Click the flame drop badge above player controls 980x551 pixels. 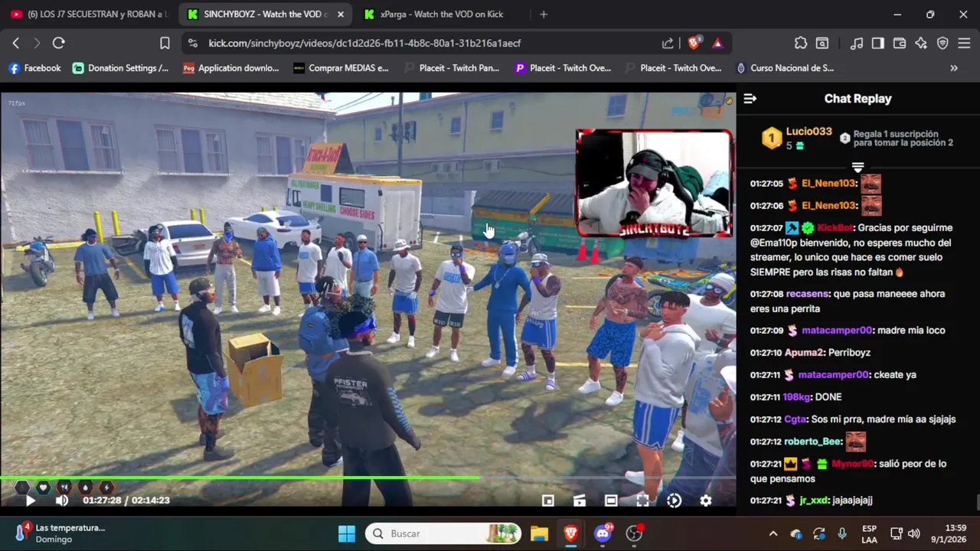[x=85, y=487]
